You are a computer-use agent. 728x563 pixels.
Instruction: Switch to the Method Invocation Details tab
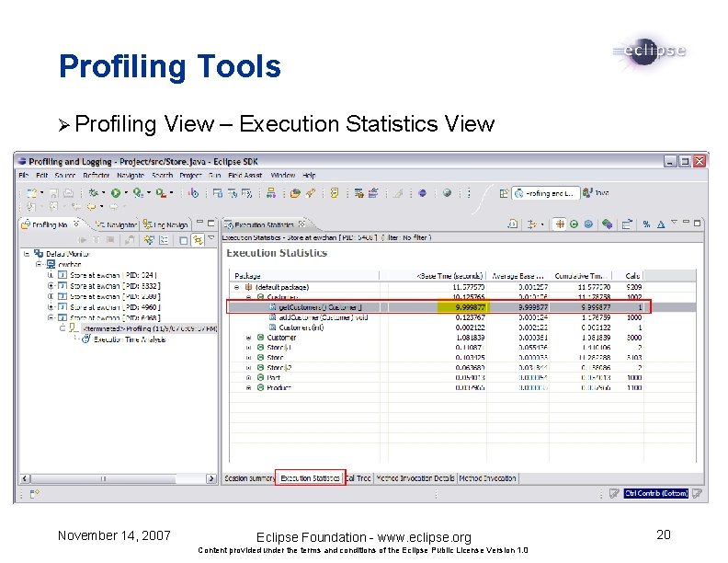click(415, 478)
